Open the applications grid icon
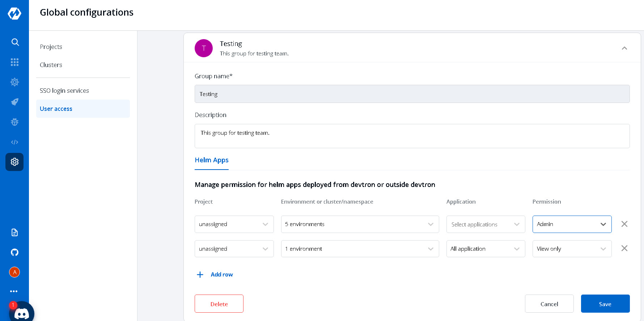Image resolution: width=644 pixels, height=321 pixels. pos(14,62)
